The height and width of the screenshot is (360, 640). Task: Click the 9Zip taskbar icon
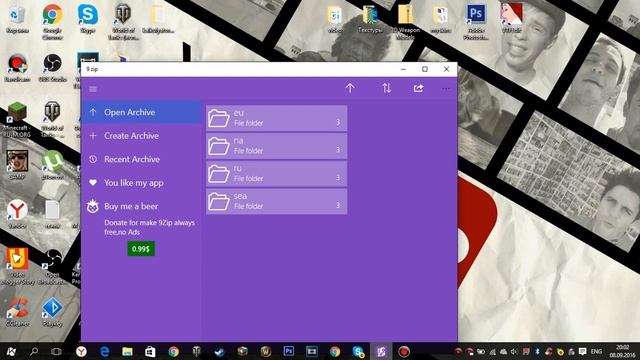click(381, 351)
